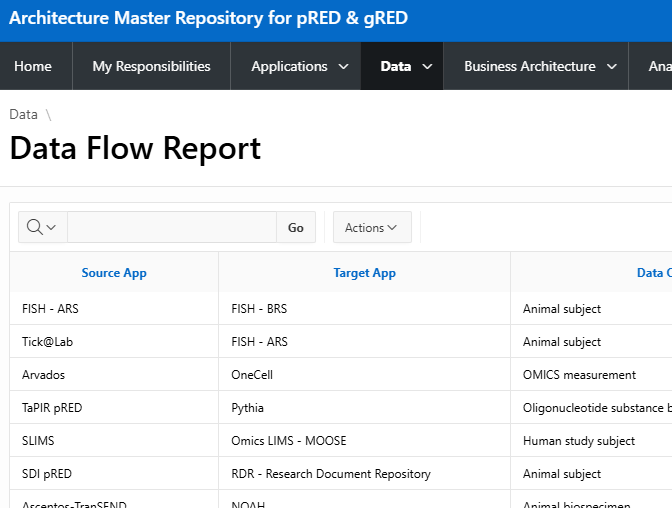Screen dimensions: 672x508
Task: Click the Data Flow Report page heading
Action: [135, 148]
